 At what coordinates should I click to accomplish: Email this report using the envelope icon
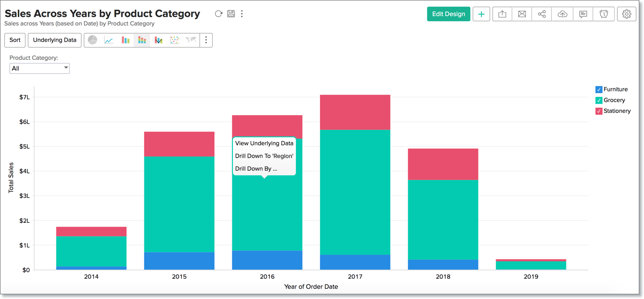click(x=522, y=14)
